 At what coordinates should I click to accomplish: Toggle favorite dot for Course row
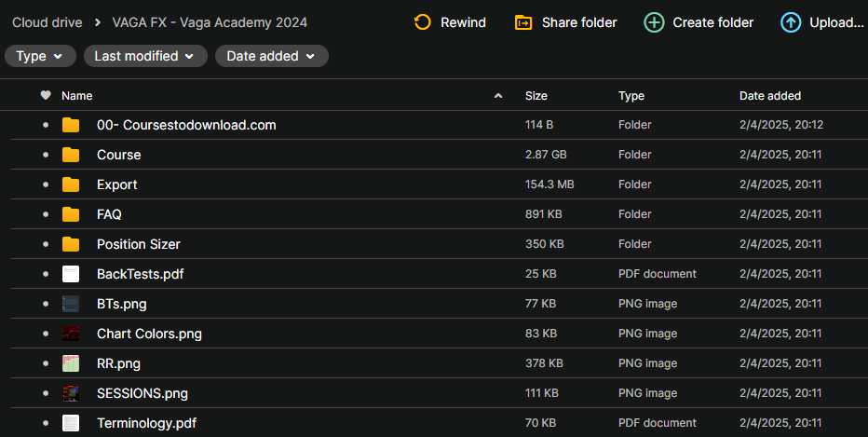coord(46,155)
